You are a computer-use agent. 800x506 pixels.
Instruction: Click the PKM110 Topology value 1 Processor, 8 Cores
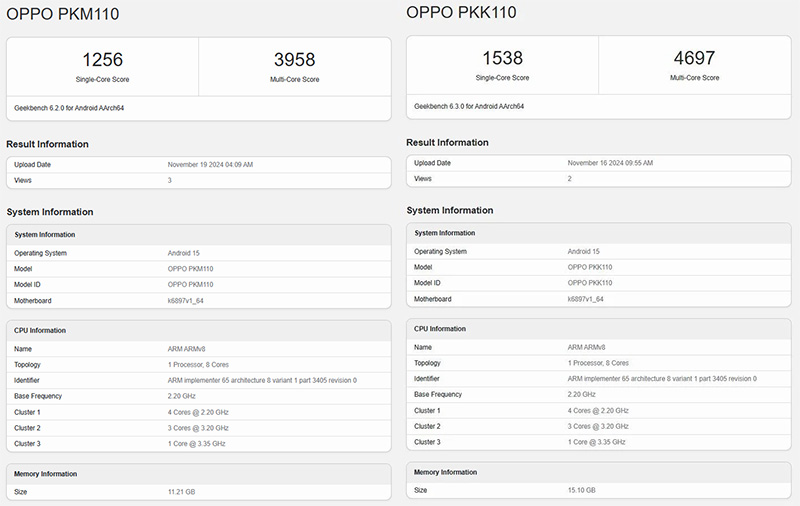[x=198, y=365]
